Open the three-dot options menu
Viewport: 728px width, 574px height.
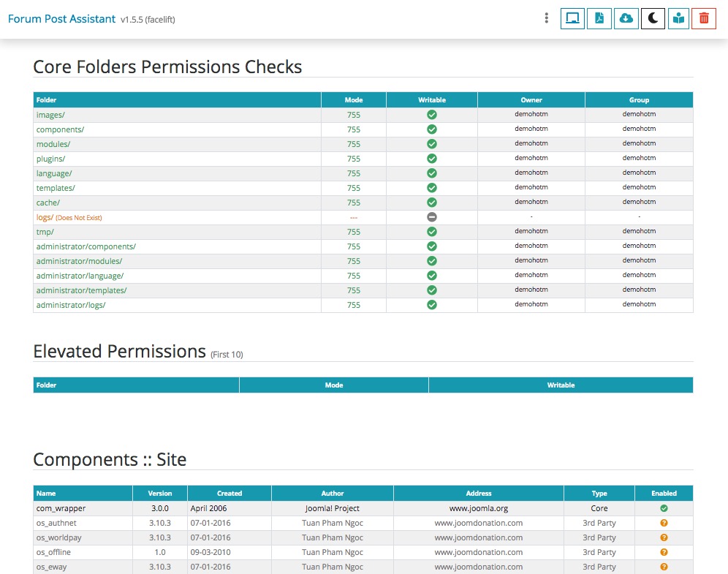[546, 18]
